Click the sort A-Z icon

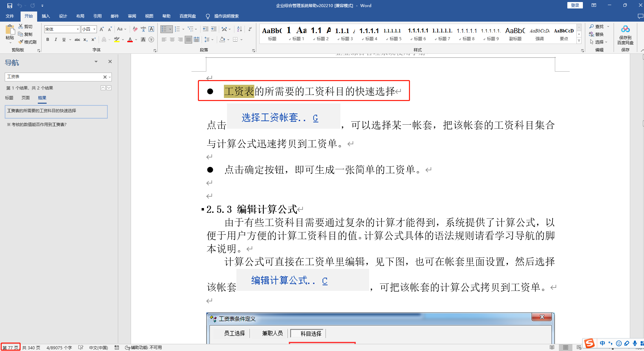click(x=239, y=29)
